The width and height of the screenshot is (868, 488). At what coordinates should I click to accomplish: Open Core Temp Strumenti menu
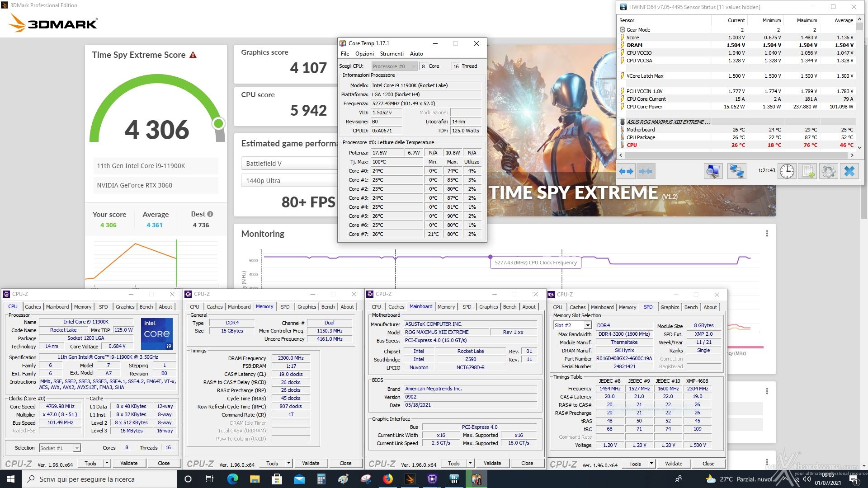(x=392, y=54)
